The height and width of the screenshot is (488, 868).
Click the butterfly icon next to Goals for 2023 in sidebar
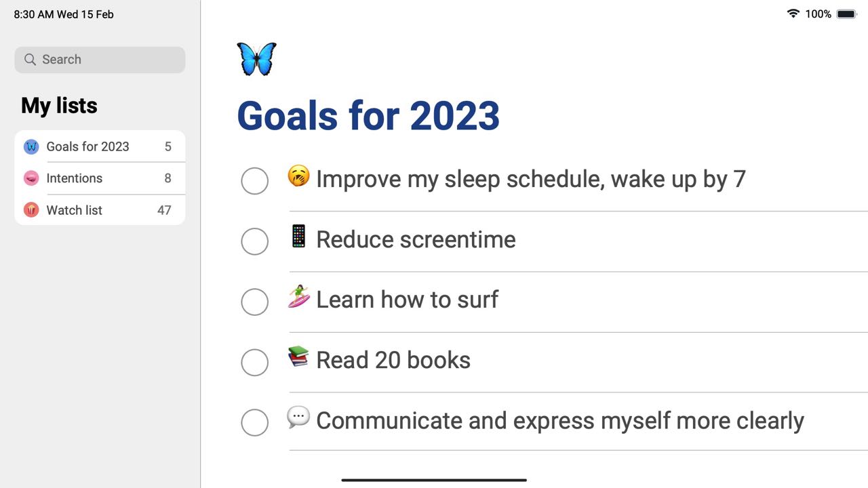[31, 146]
